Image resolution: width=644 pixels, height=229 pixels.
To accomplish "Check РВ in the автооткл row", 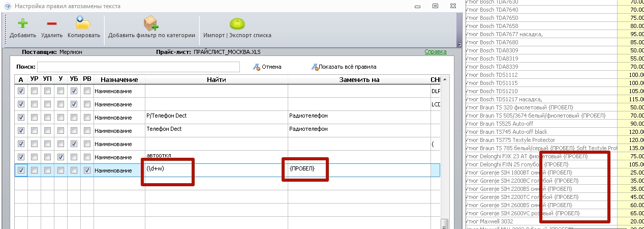I will pos(87,157).
